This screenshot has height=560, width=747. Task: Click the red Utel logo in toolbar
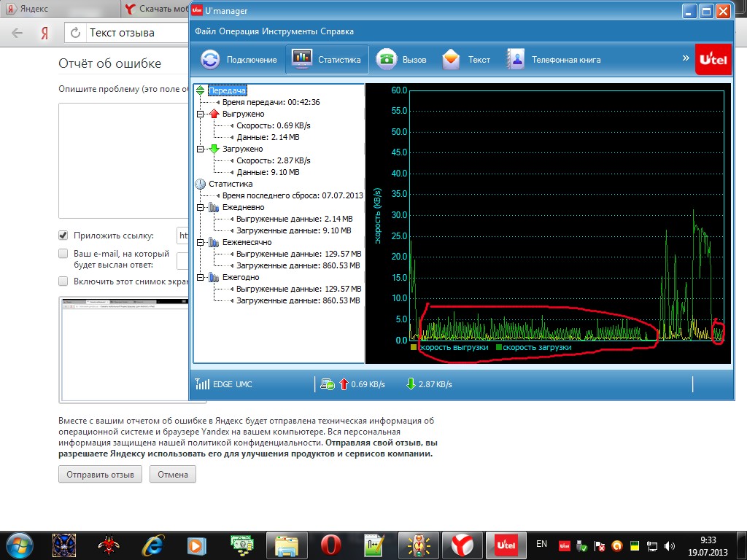(713, 60)
